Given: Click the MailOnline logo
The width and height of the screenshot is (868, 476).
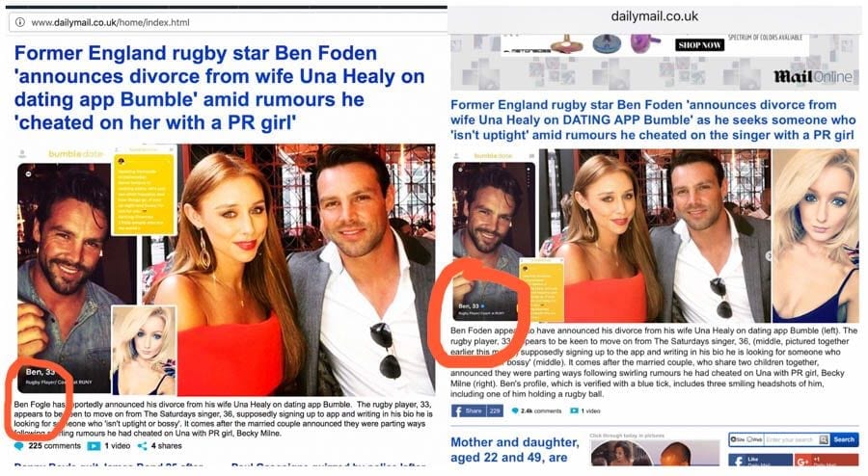Looking at the screenshot, I should point(813,76).
